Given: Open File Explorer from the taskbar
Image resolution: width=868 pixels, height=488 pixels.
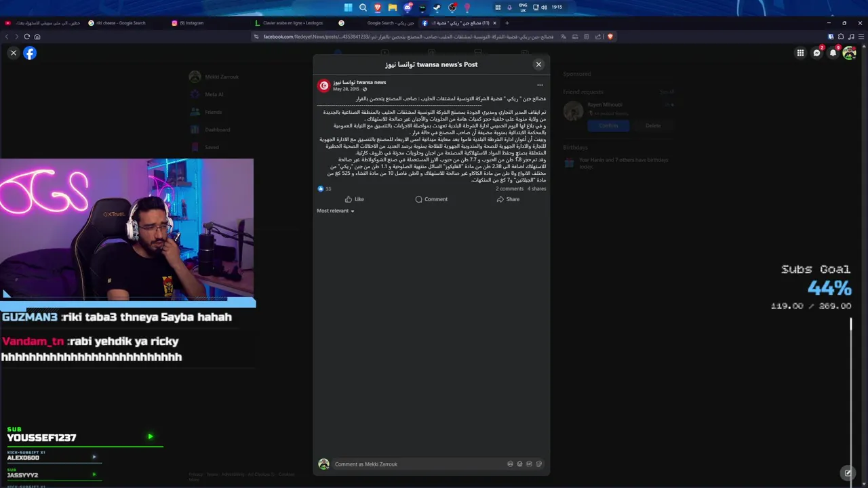Looking at the screenshot, I should pyautogui.click(x=393, y=7).
